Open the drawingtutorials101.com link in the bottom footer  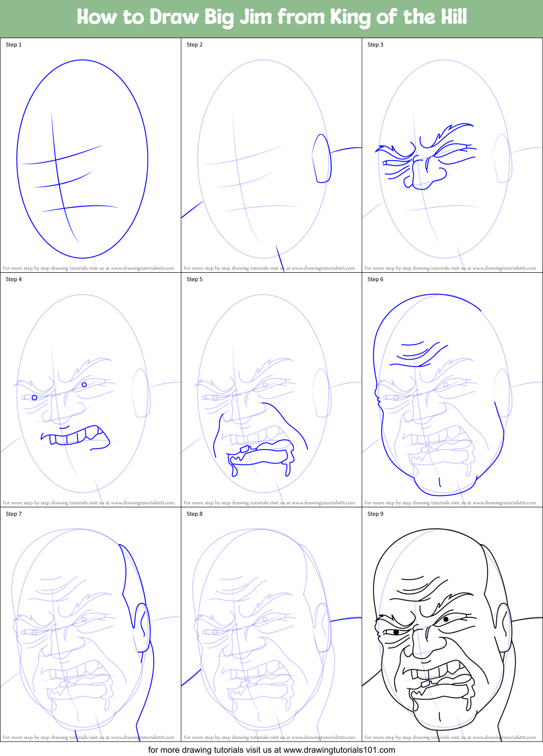[339, 750]
